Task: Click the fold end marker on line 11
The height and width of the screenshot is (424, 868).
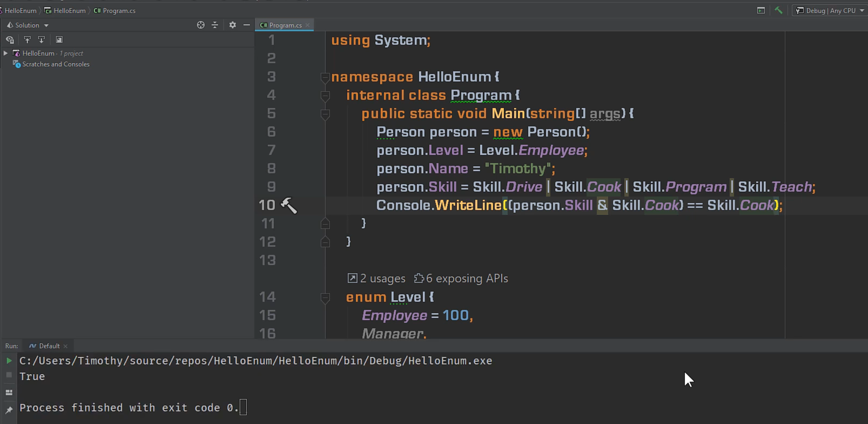Action: pyautogui.click(x=325, y=224)
